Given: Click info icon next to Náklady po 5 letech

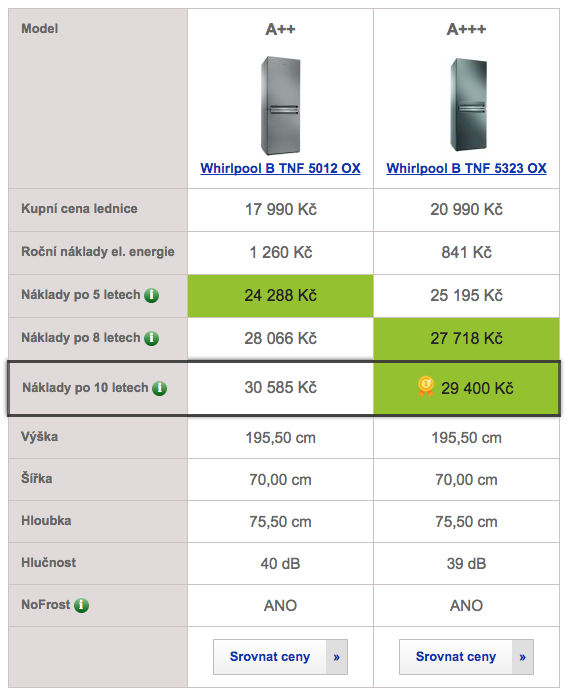Looking at the screenshot, I should click(151, 295).
